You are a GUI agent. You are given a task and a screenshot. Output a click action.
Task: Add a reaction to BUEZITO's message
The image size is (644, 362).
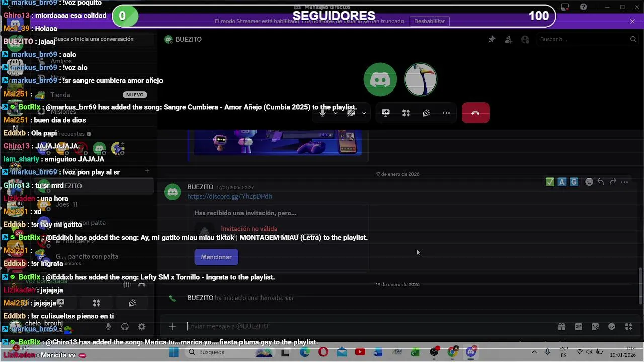coord(589,182)
